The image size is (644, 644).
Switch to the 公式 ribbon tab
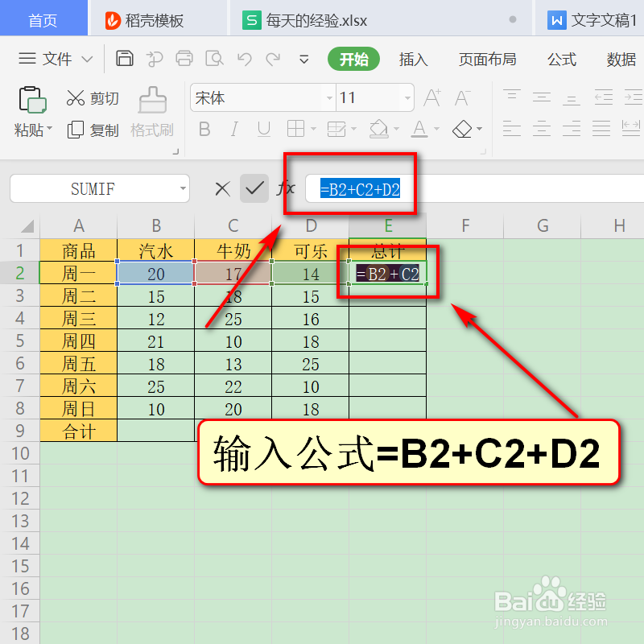point(561,59)
